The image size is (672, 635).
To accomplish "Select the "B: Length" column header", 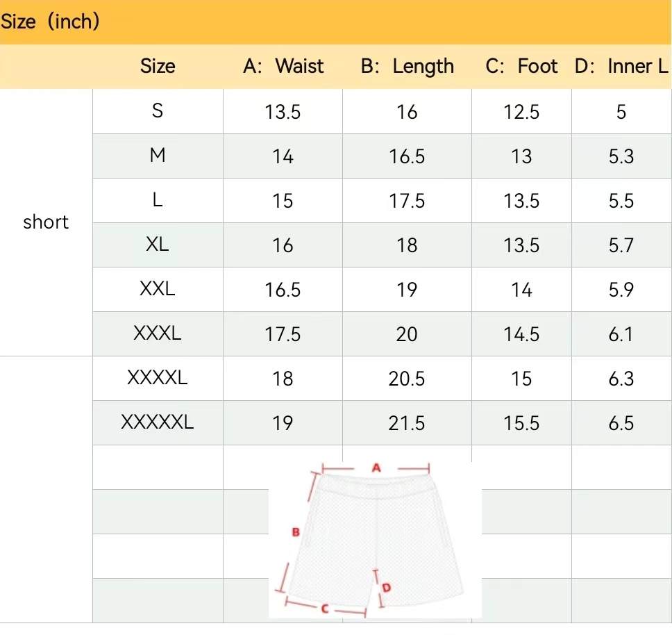I will pyautogui.click(x=407, y=67).
